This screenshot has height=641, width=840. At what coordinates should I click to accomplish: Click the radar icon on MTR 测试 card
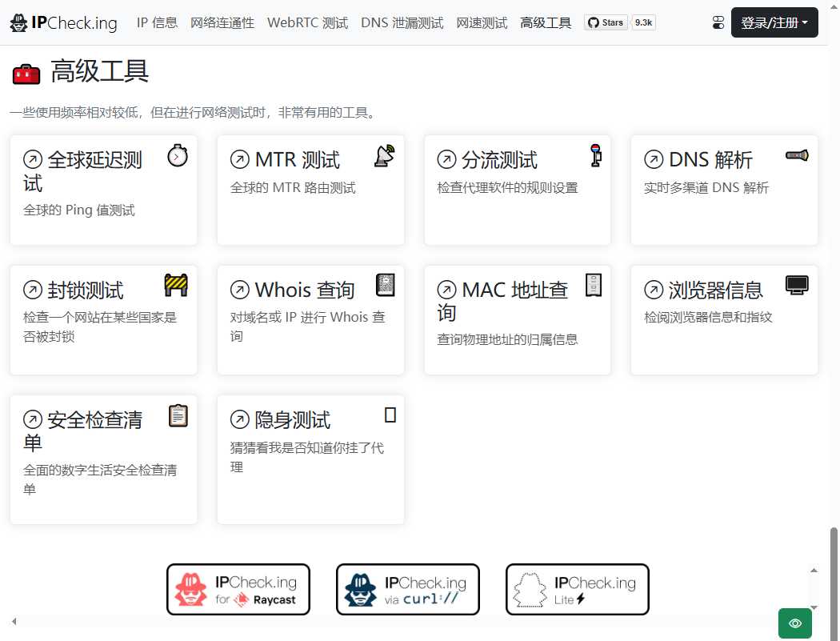point(384,156)
